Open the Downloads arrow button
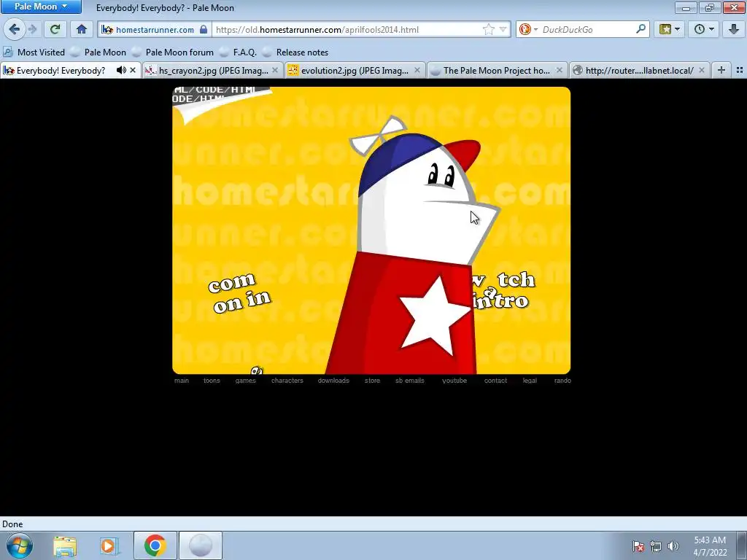Viewport: 747px width, 560px height. (x=733, y=29)
